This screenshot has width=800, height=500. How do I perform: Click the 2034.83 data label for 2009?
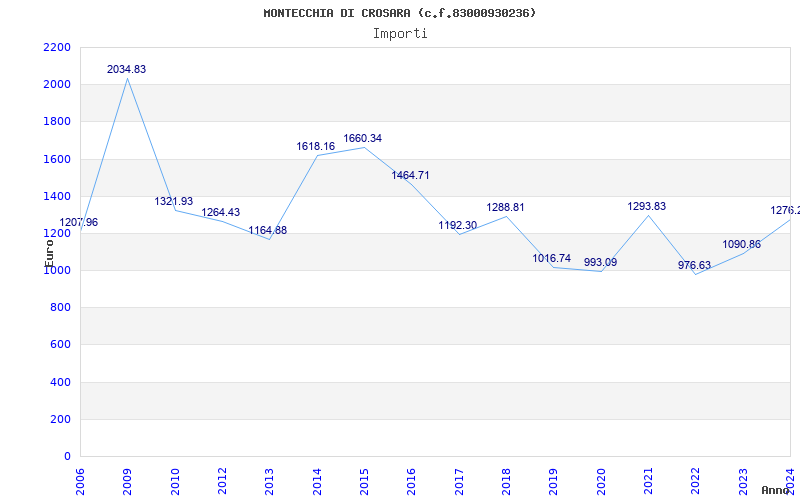pyautogui.click(x=127, y=69)
